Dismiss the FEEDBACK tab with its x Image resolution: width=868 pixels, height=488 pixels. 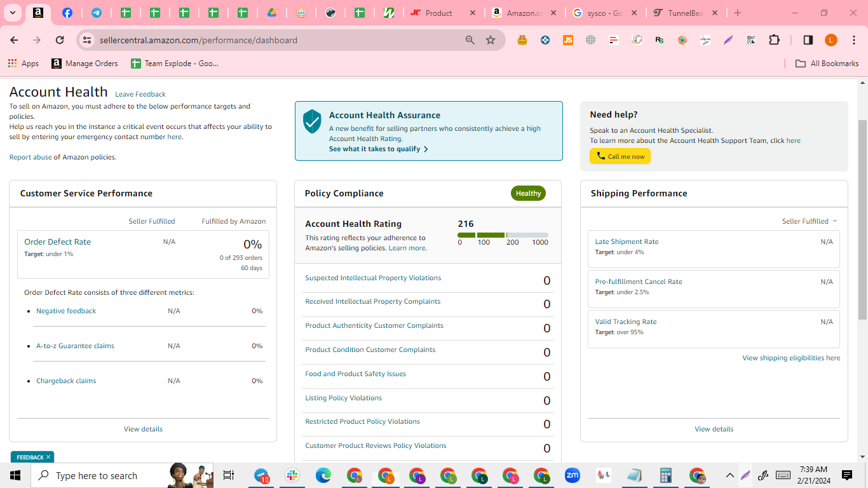click(x=48, y=457)
